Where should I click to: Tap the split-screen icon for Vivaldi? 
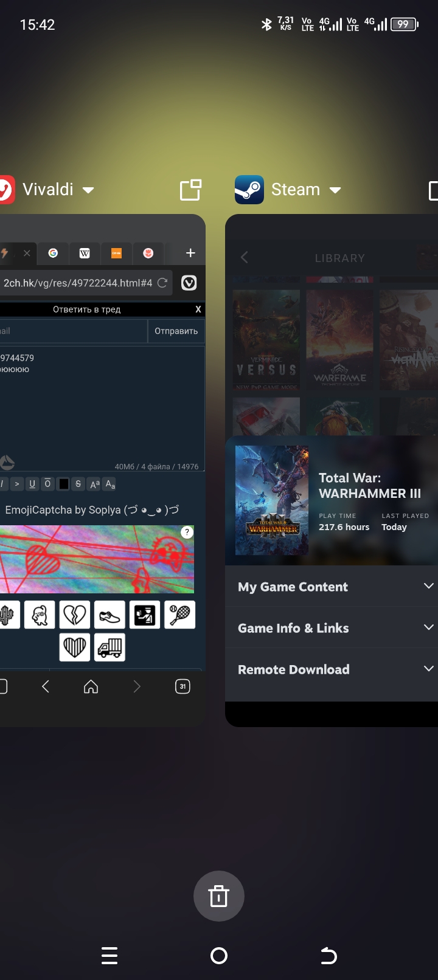[x=190, y=190]
